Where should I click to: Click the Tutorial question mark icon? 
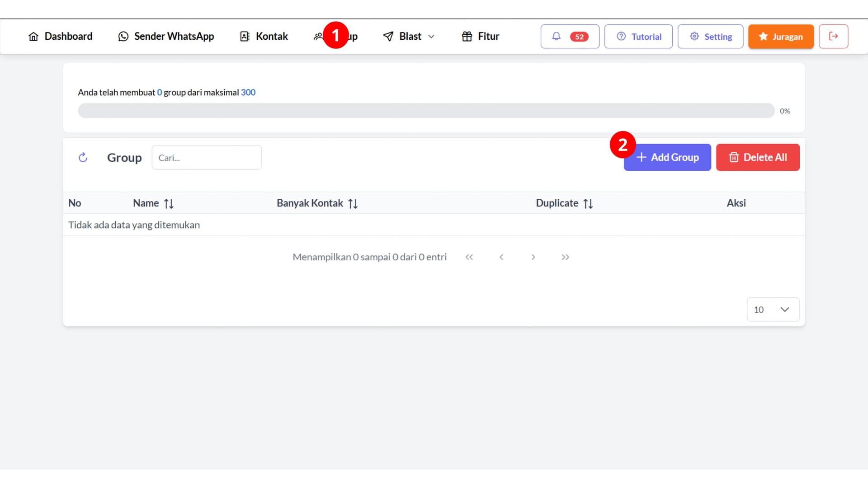click(x=621, y=36)
